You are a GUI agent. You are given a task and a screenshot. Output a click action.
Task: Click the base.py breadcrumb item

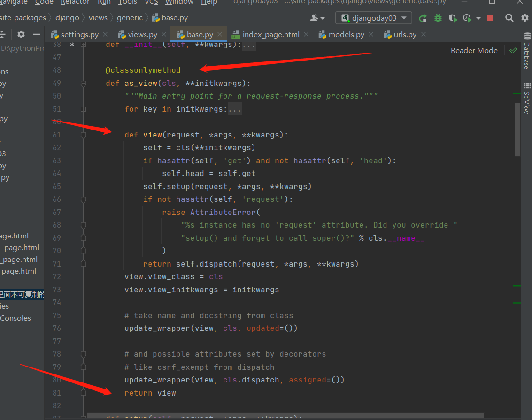170,18
